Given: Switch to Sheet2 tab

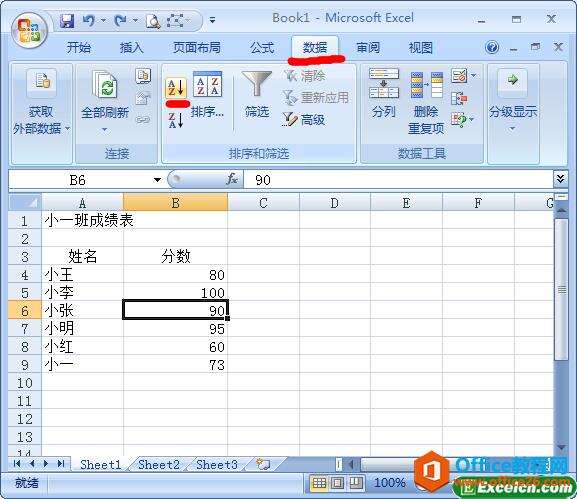Looking at the screenshot, I should (159, 464).
